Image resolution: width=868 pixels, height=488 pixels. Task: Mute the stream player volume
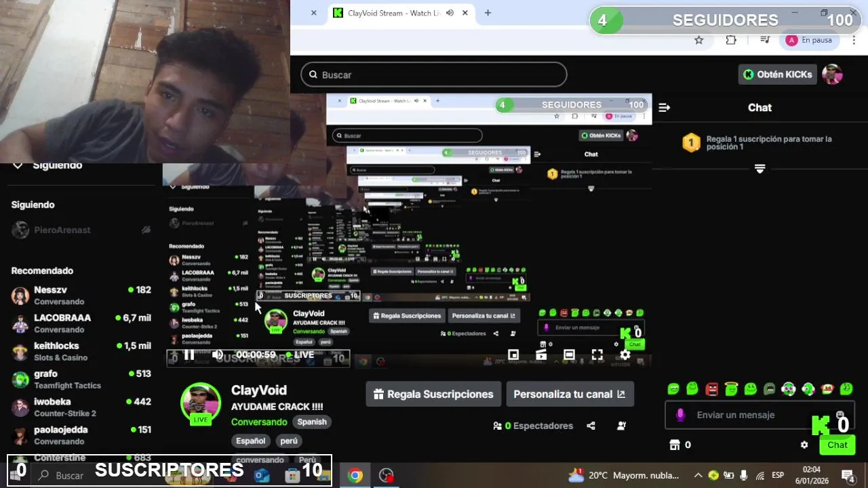[218, 354]
